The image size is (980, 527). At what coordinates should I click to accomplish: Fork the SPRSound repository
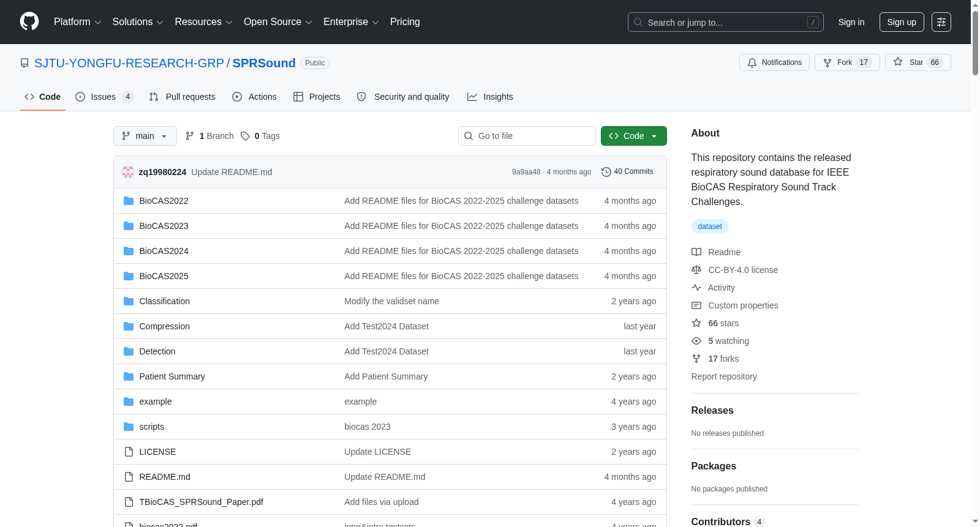pyautogui.click(x=847, y=62)
